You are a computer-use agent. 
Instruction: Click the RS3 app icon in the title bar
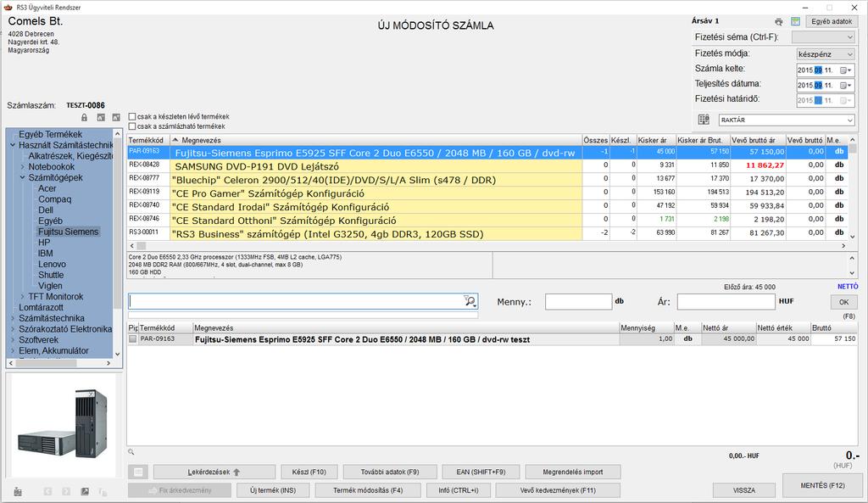point(8,7)
